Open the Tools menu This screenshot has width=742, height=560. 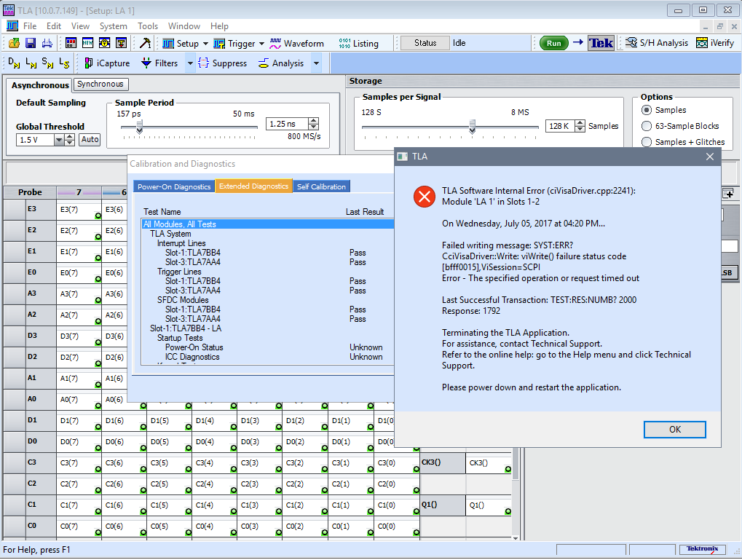[148, 26]
